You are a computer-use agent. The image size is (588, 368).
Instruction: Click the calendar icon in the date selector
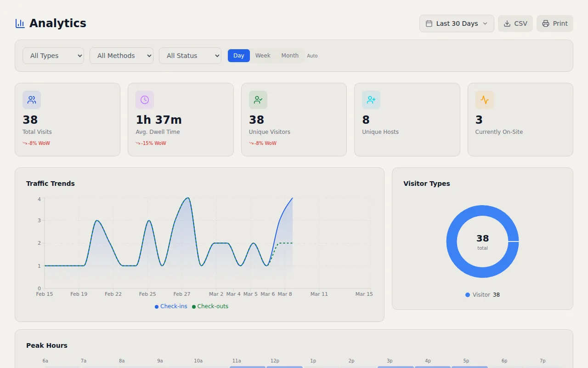[x=430, y=23]
